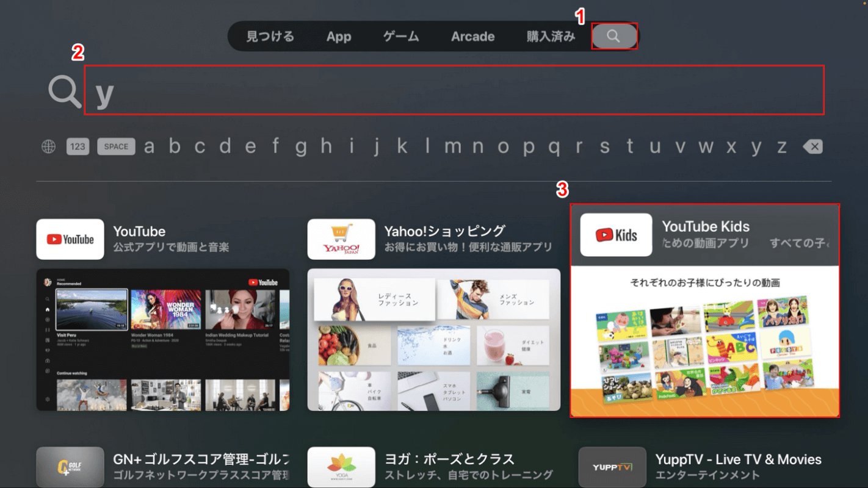Switch to the 見つける tab
This screenshot has height=488, width=868.
click(x=270, y=37)
